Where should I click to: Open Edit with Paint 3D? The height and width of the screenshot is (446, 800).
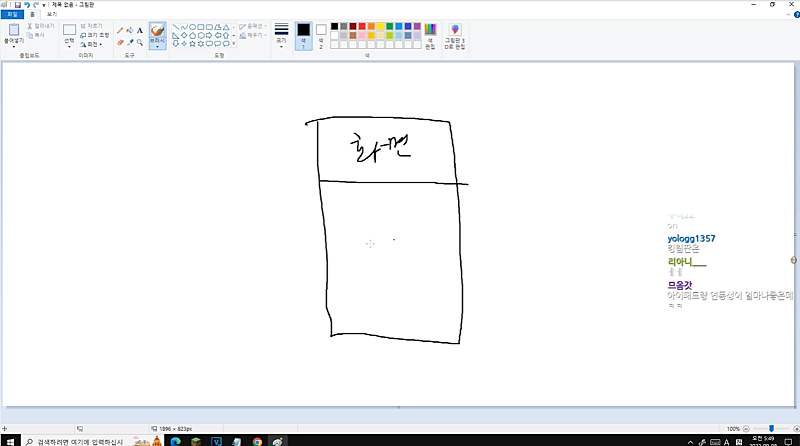click(455, 37)
